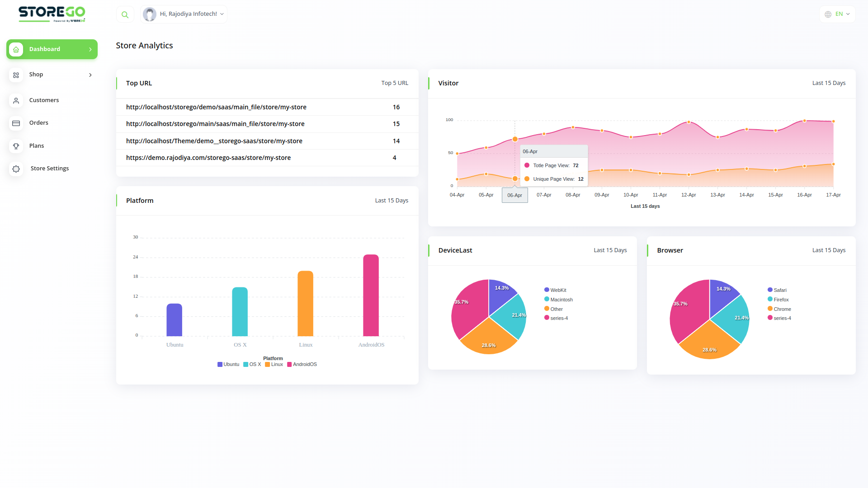Viewport: 868px width, 488px height.
Task: Open Plans via its sidebar icon
Action: coord(16,146)
